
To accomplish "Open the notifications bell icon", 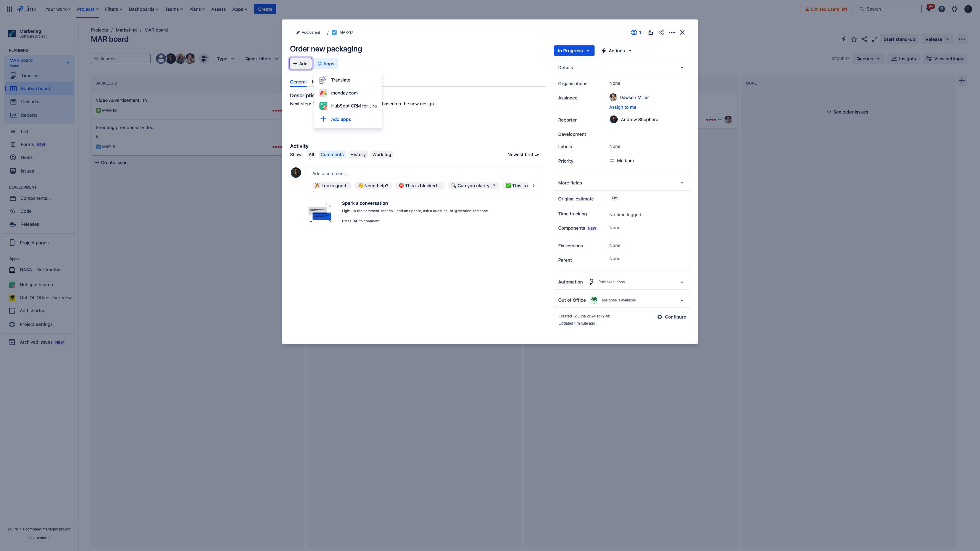I will (929, 9).
